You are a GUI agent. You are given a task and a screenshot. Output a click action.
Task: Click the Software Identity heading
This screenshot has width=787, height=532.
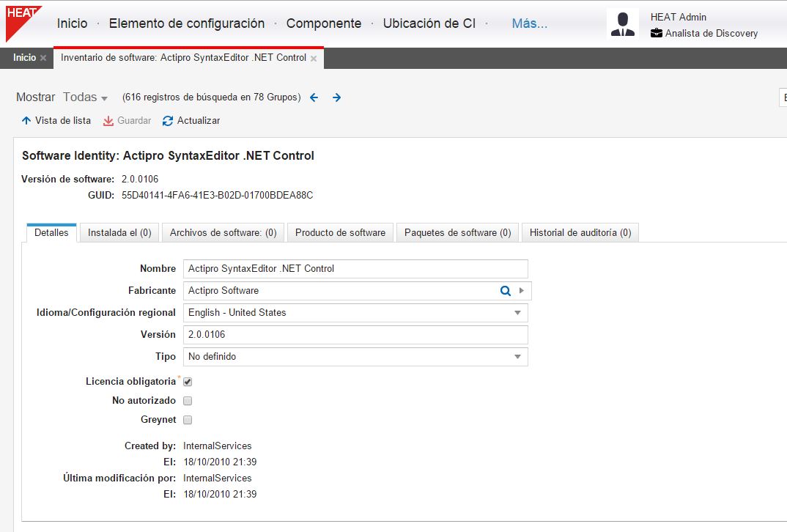point(168,155)
